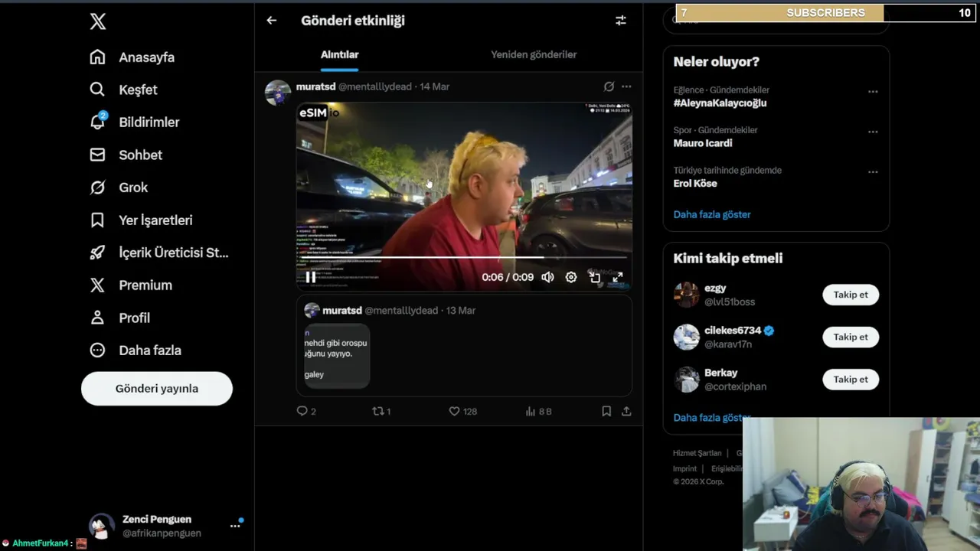Enter video fullscreen
The height and width of the screenshot is (551, 980).
pyautogui.click(x=618, y=277)
